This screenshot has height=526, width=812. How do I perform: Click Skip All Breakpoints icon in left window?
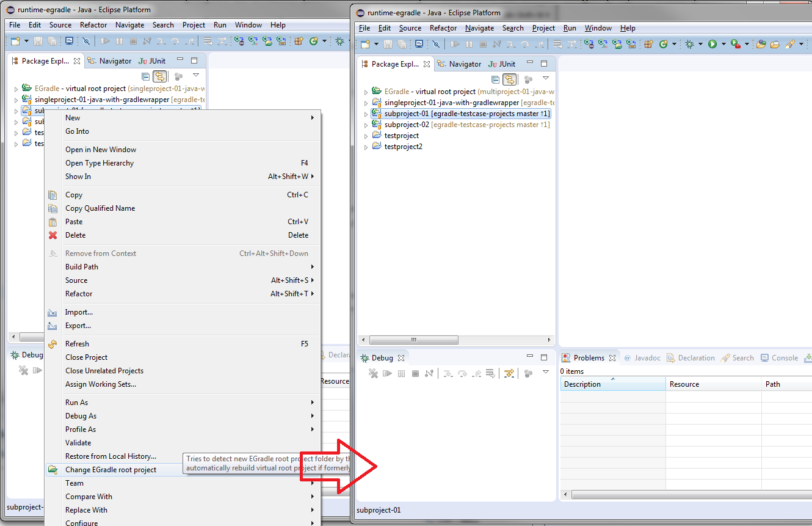pyautogui.click(x=86, y=41)
